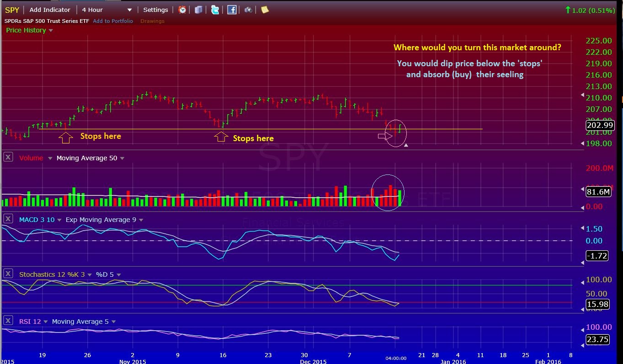Click the 202.99 current price label
The image size is (623, 364).
(x=599, y=125)
